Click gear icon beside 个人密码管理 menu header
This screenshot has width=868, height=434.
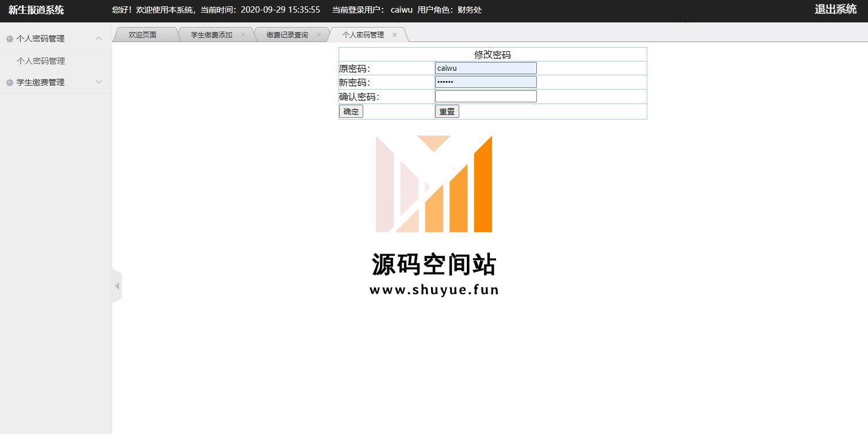[x=10, y=39]
